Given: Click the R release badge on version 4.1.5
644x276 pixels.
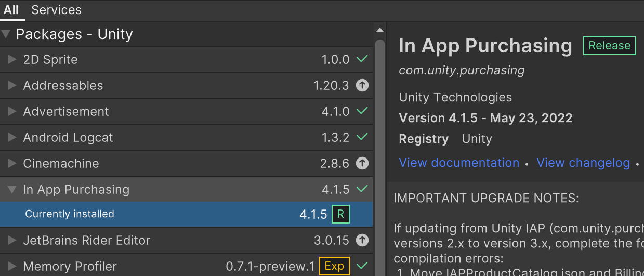Looking at the screenshot, I should pyautogui.click(x=340, y=214).
